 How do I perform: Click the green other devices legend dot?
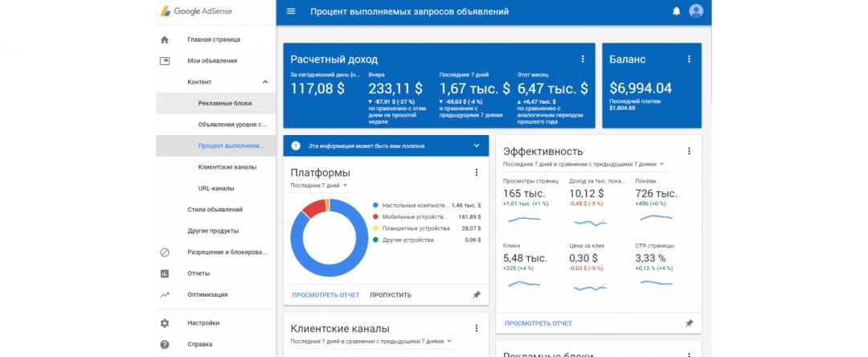pyautogui.click(x=376, y=240)
